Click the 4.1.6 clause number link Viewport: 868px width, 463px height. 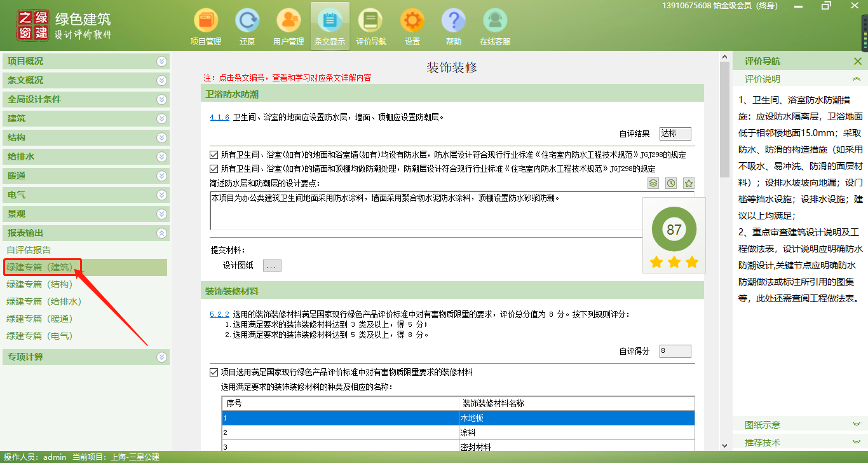[219, 117]
